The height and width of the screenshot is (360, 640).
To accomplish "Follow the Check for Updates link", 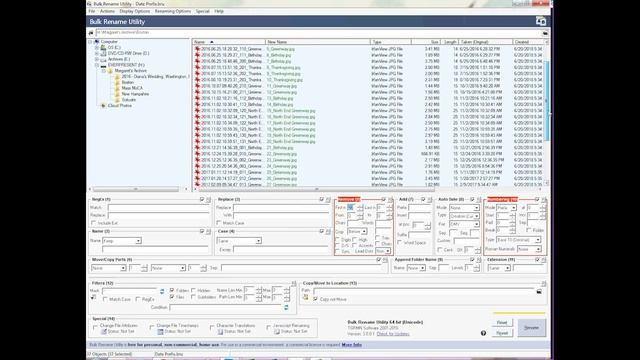I will 393,334.
